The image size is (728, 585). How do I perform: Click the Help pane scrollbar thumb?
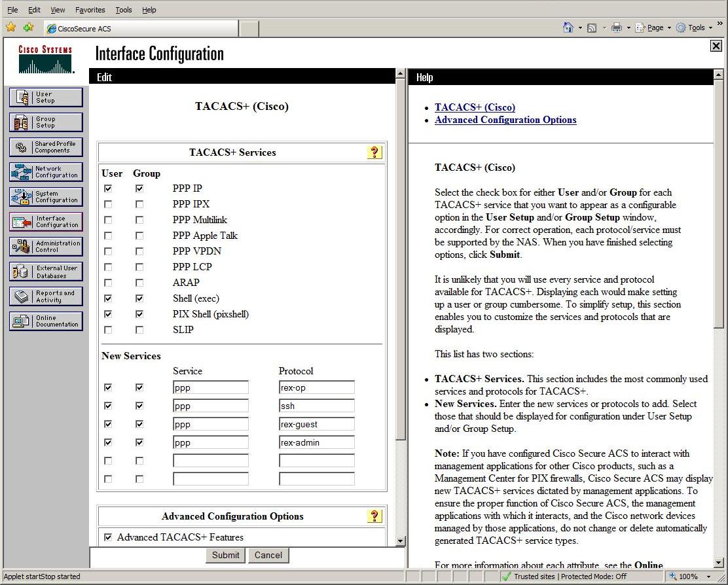(718, 204)
